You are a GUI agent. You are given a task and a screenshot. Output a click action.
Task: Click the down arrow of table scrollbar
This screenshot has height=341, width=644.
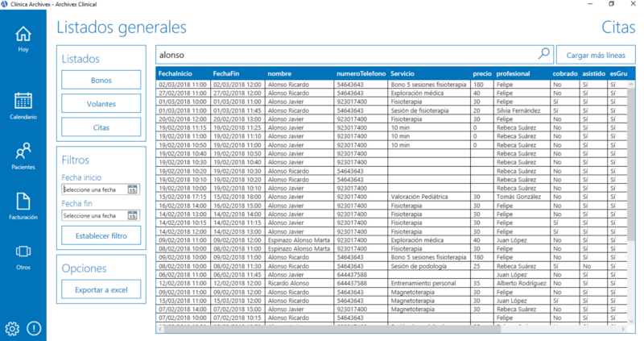pyautogui.click(x=631, y=322)
